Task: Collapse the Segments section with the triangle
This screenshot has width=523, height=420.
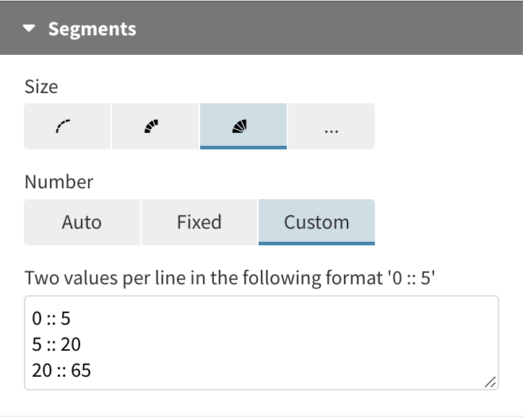Action: 29,30
